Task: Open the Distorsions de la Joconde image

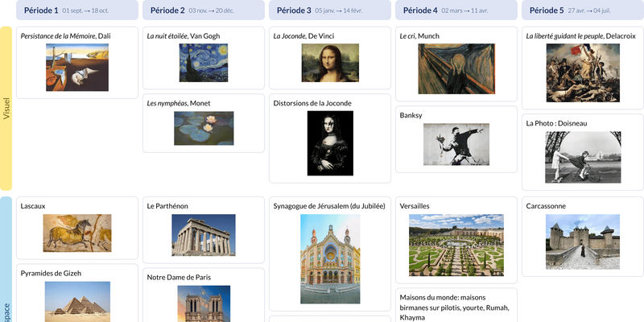Action: (x=330, y=143)
